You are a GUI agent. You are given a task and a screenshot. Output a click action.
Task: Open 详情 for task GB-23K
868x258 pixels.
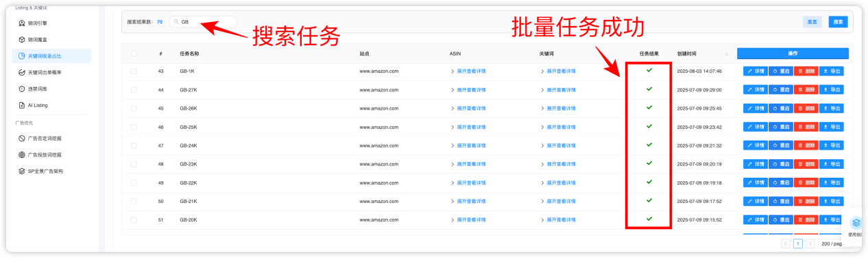click(x=756, y=164)
